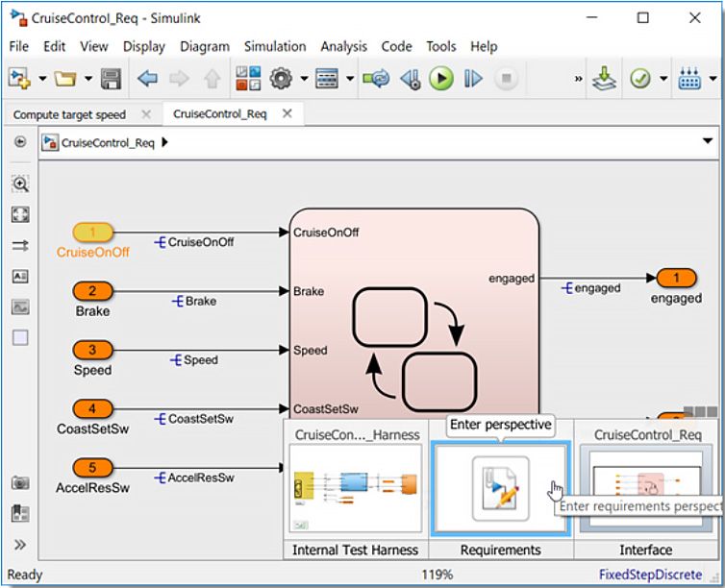Click the Model Configuration gear icon

tap(281, 79)
